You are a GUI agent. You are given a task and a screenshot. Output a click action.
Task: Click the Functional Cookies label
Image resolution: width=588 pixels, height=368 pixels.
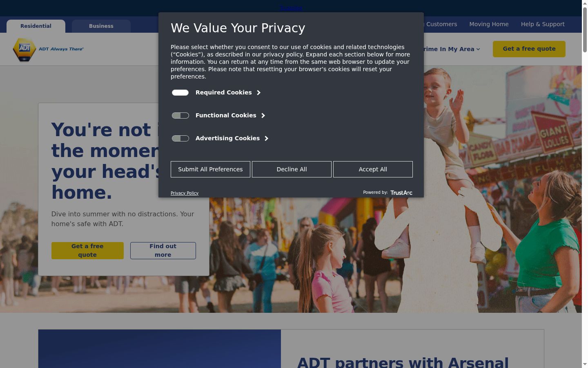point(226,115)
